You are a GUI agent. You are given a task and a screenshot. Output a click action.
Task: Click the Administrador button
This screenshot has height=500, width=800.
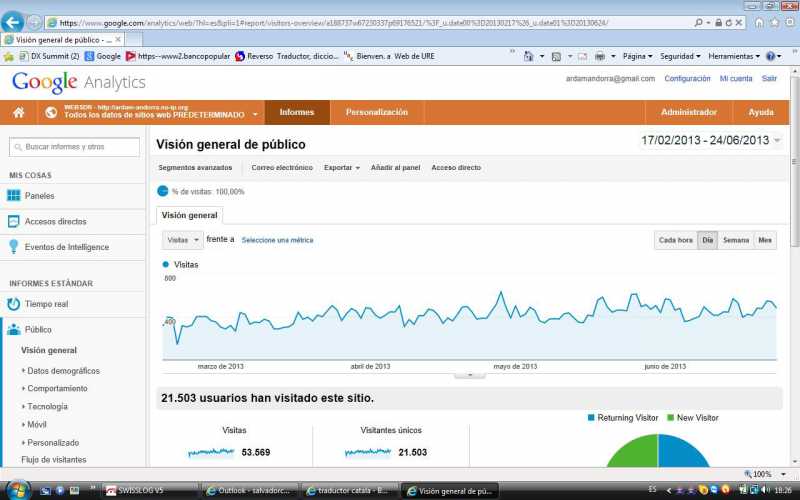688,113
